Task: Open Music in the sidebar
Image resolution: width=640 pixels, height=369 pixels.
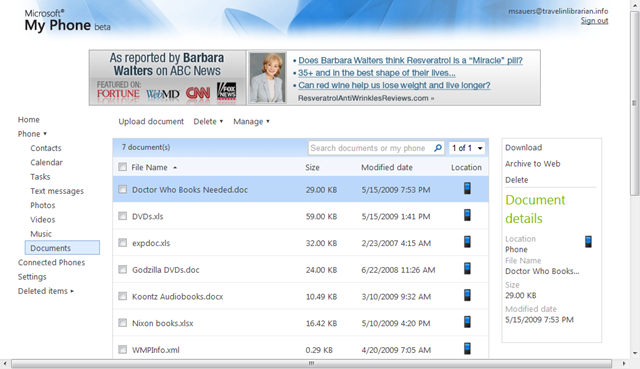Action: point(41,234)
